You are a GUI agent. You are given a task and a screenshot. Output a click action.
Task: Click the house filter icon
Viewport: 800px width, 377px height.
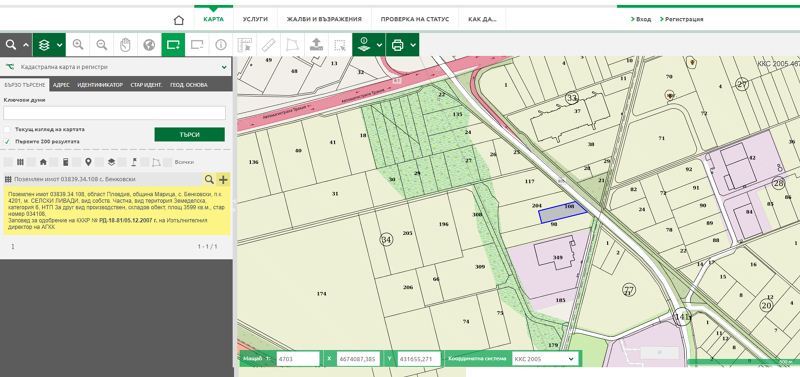point(43,162)
